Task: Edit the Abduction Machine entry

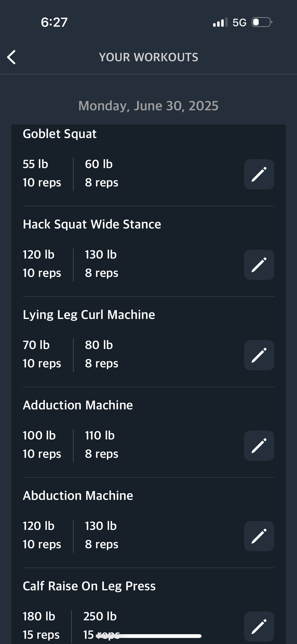Action: pos(259,536)
